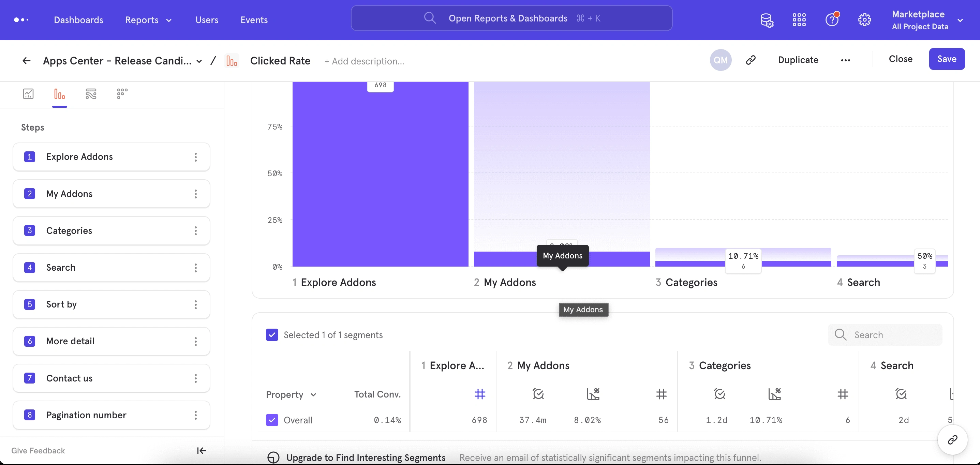Click Clicked Rate report title
Viewport: 980px width, 465px height.
(280, 61)
